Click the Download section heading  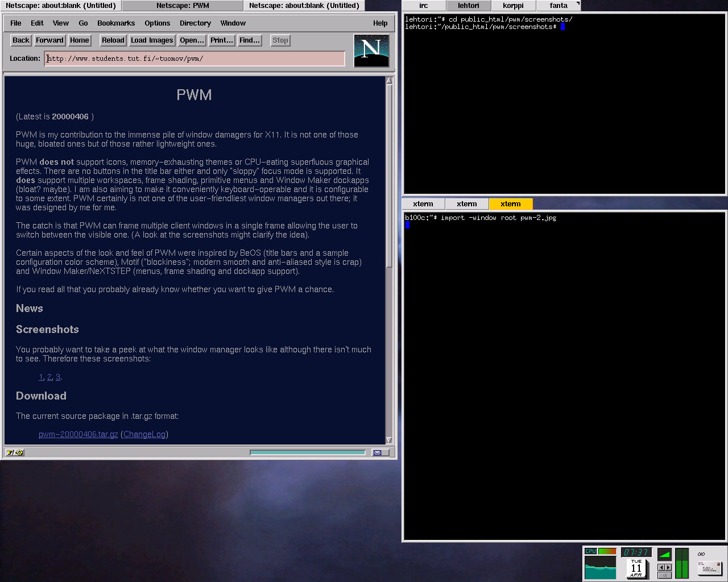tap(41, 396)
